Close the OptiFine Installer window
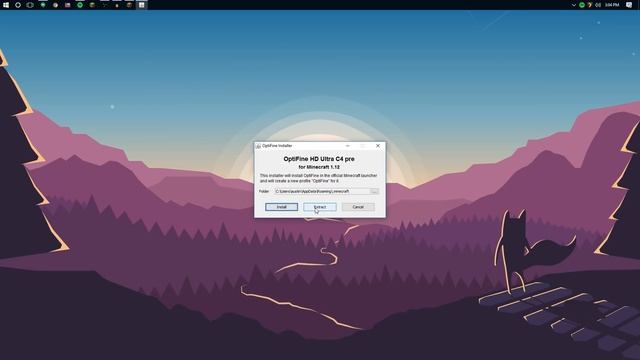Viewport: 640px width, 360px height. coord(378,146)
